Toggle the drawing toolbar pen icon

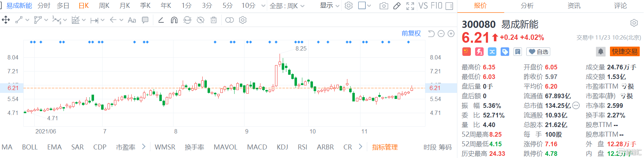tap(397, 6)
